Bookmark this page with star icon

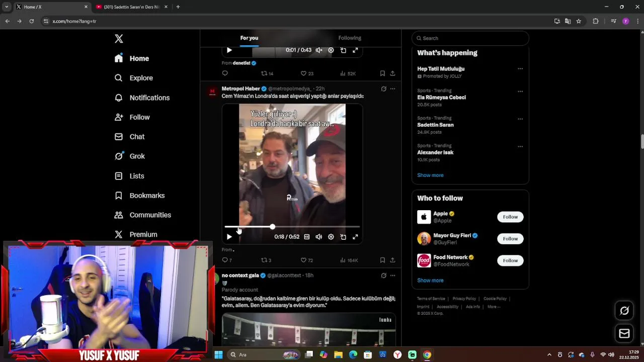(x=579, y=21)
